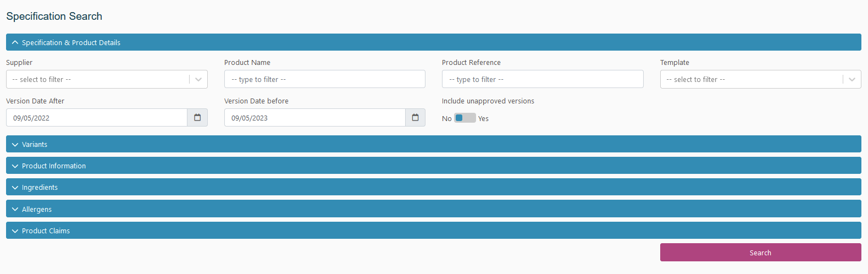Click chevron arrow in Template select box

click(x=852, y=80)
